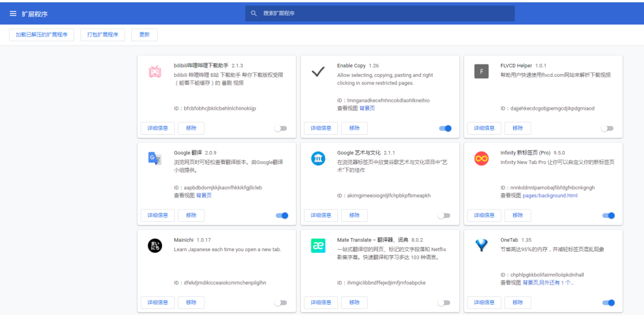Image resolution: width=644 pixels, height=315 pixels.
Task: Open Infinity pages/background.html link
Action: coord(550,196)
